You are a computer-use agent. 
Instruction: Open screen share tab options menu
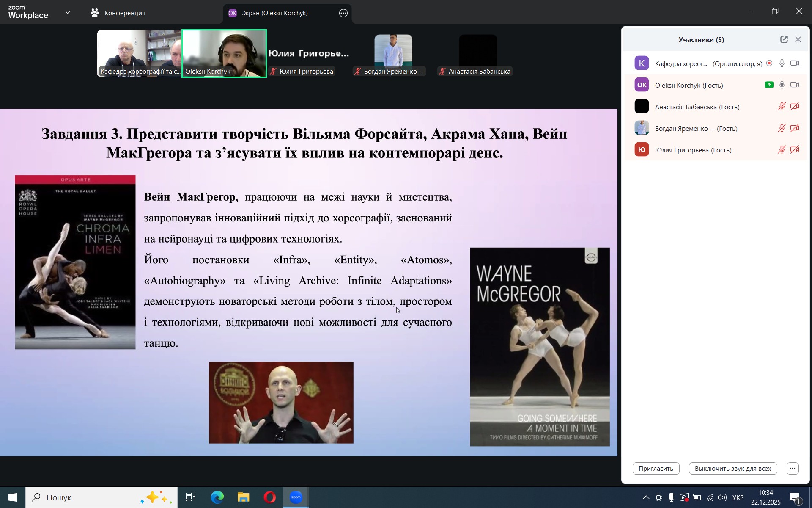[343, 13]
